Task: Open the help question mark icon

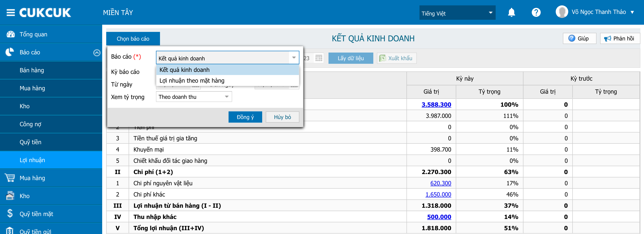Action: [x=536, y=12]
